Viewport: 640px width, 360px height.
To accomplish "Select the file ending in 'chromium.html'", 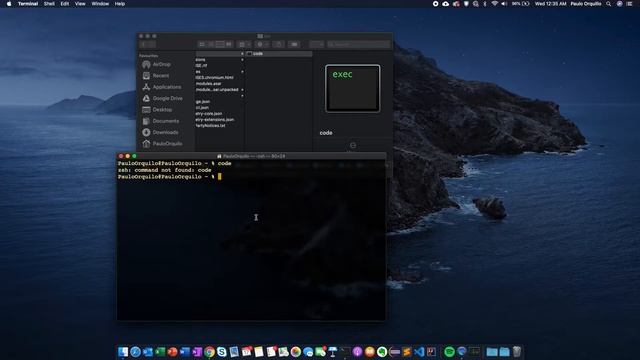I will tap(214, 77).
